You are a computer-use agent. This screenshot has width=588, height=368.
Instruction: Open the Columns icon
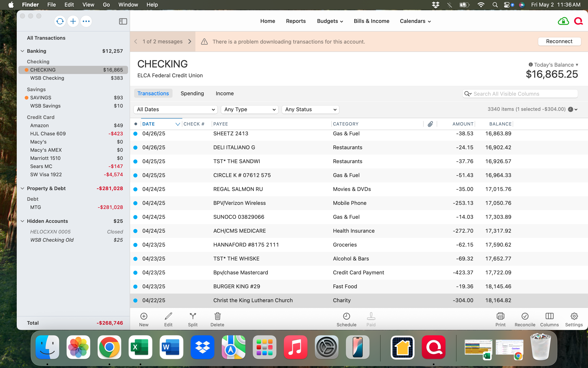point(549,316)
